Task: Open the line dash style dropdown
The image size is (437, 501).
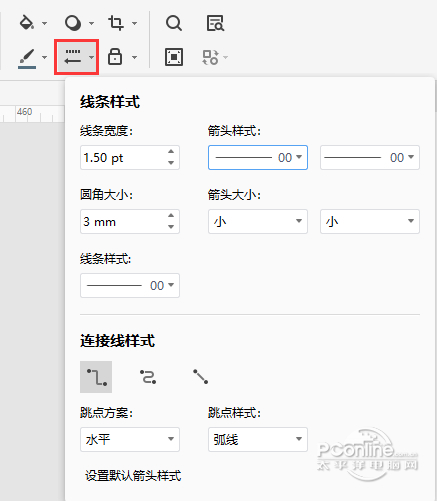Action: (130, 285)
